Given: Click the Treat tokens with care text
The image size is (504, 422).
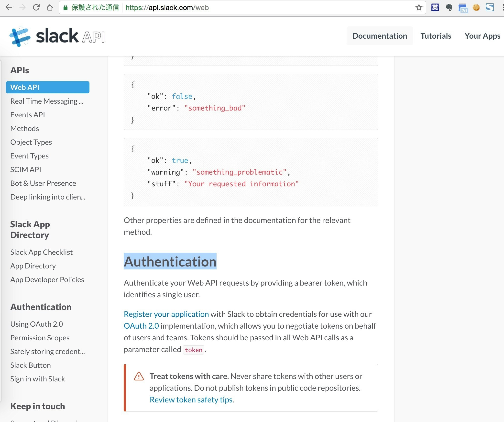Looking at the screenshot, I should pos(189,376).
